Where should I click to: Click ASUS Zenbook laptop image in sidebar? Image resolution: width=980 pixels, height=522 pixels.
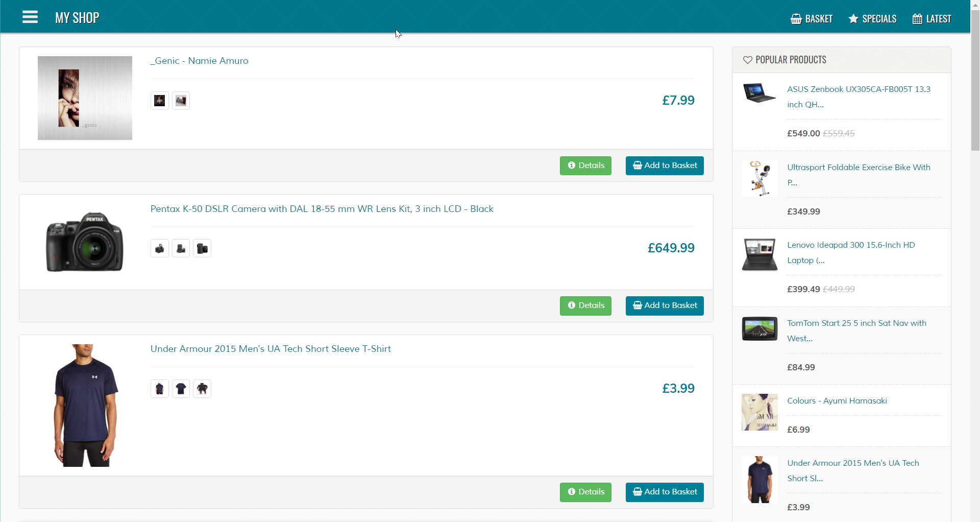[759, 93]
